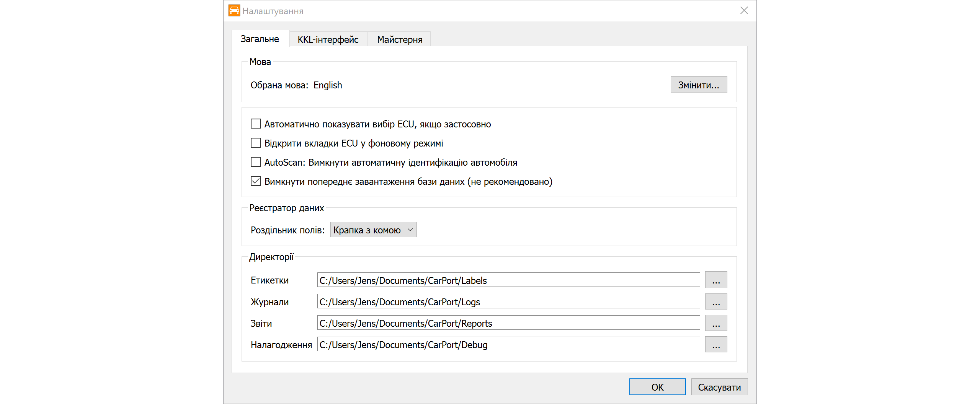Confirm settings with the OK button
This screenshot has width=980, height=404.
click(x=657, y=387)
